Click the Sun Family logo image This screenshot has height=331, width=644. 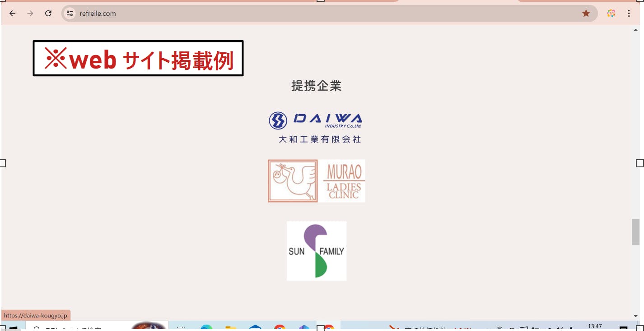tap(316, 251)
